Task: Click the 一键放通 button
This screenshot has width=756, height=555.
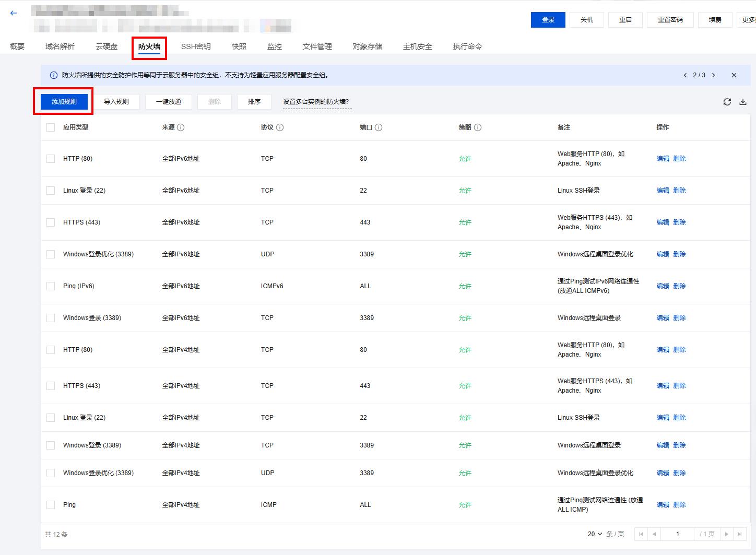Action: point(168,102)
